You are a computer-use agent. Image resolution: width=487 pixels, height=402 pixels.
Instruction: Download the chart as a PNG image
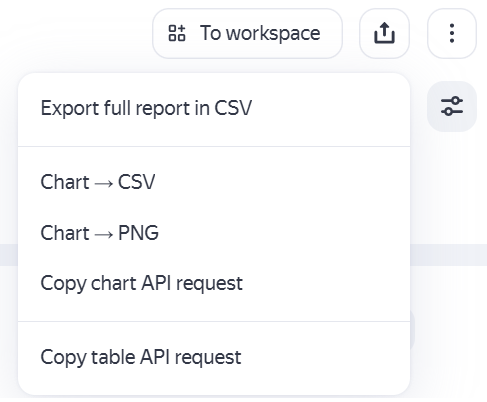click(x=214, y=233)
